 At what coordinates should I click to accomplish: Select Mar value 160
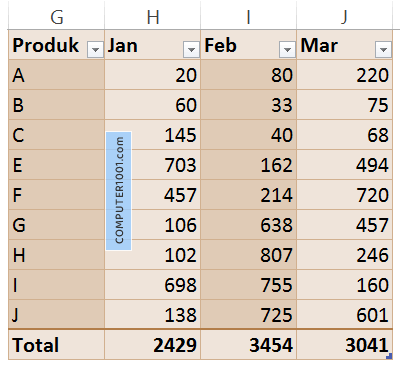coord(345,285)
